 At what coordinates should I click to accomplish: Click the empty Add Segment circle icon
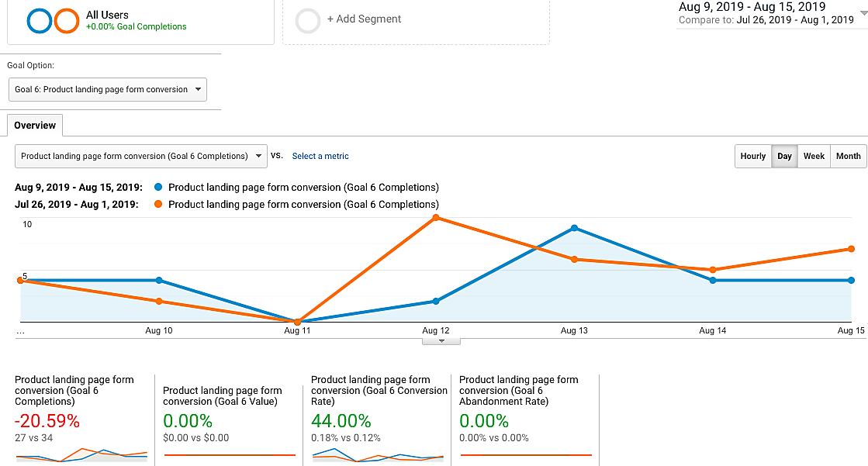tap(308, 21)
